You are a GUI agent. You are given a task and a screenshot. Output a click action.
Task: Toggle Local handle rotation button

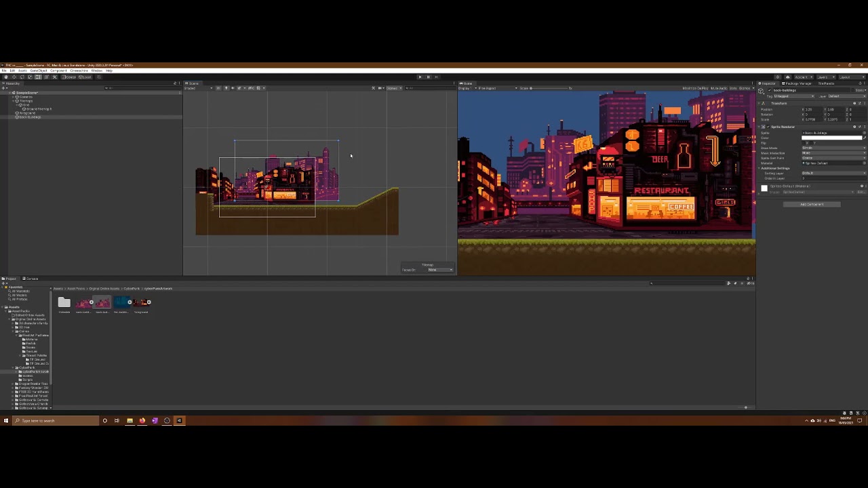point(85,77)
